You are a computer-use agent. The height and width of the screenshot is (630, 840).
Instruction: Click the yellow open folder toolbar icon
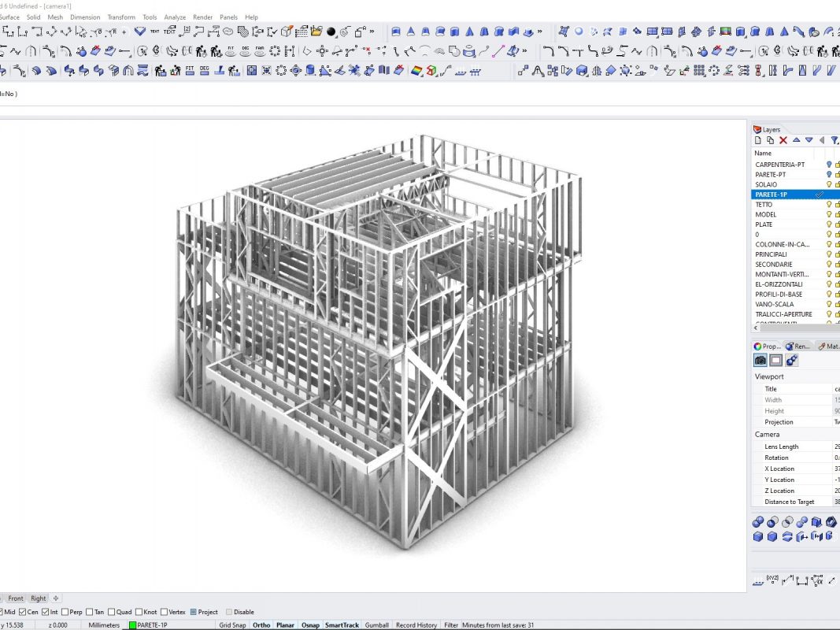pos(316,31)
